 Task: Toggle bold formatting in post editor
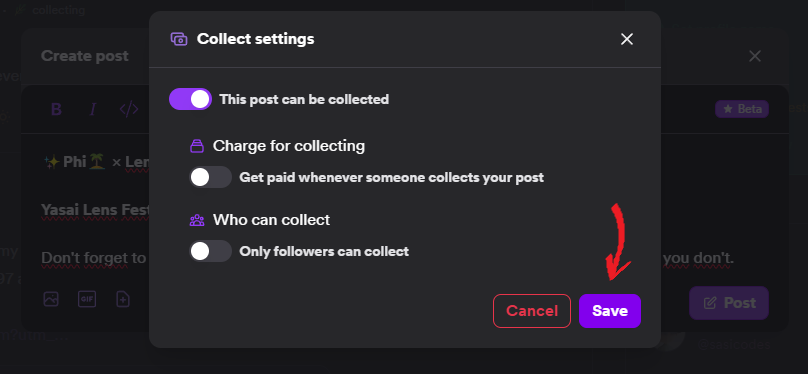[57, 109]
